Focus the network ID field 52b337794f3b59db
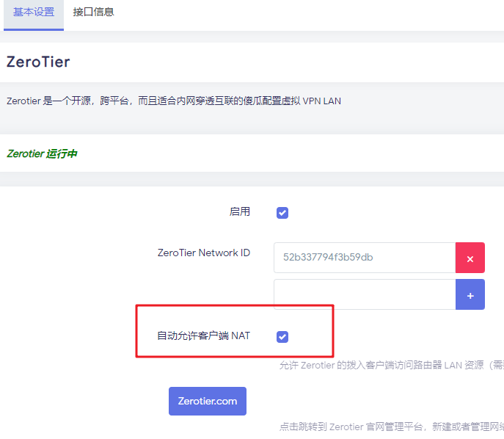Image resolution: width=504 pixels, height=439 pixels. (365, 258)
